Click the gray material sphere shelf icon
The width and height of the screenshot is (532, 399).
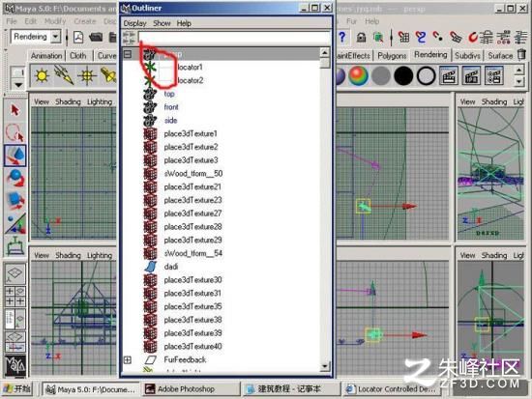pyautogui.click(x=381, y=75)
